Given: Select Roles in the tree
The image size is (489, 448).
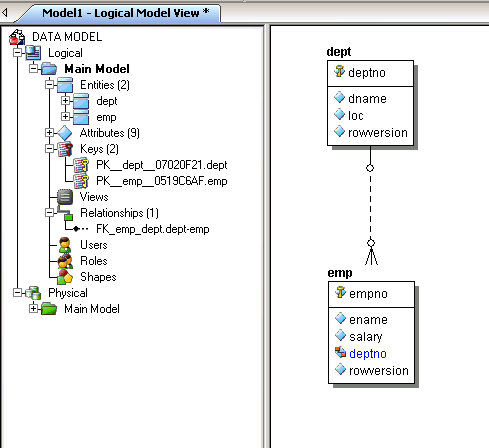Looking at the screenshot, I should tap(94, 261).
